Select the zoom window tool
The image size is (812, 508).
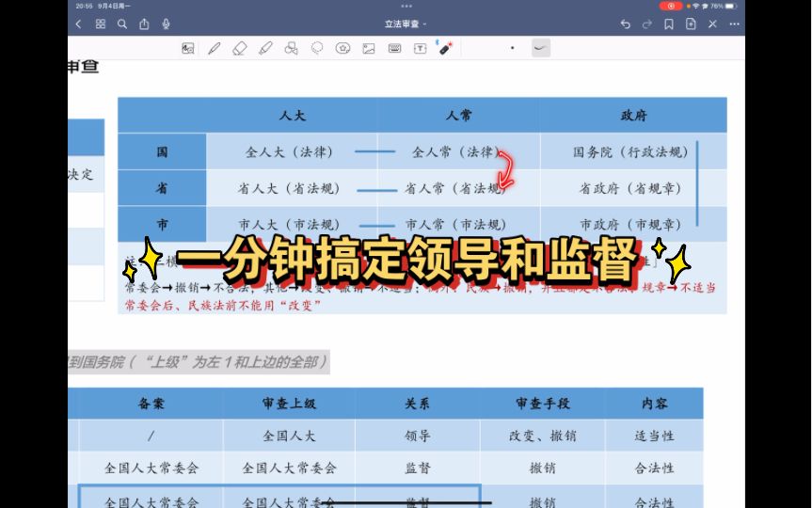coord(187,48)
